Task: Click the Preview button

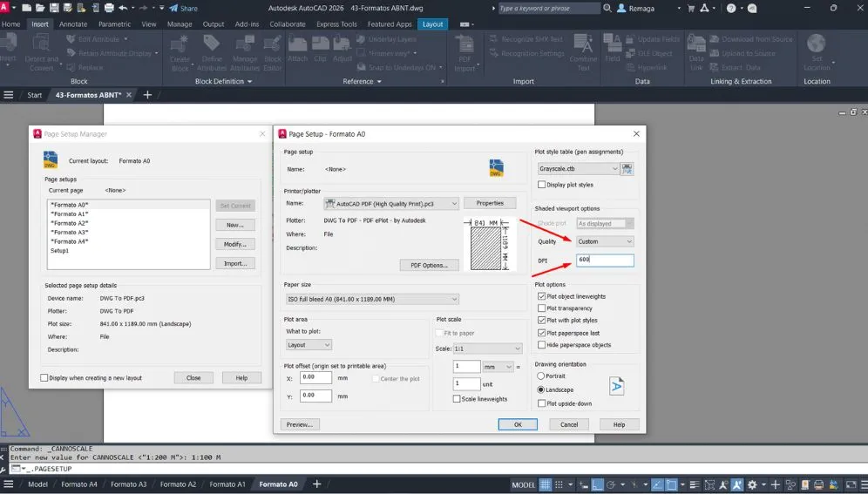Action: tap(300, 425)
